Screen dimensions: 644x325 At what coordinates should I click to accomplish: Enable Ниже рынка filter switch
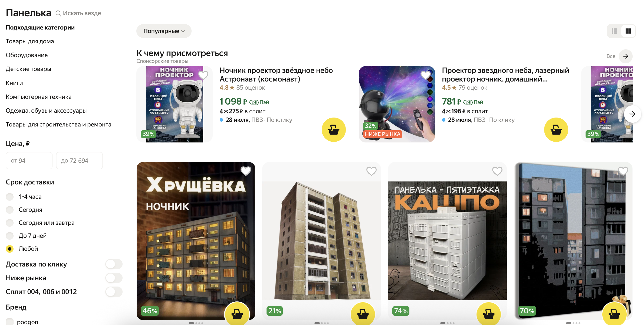point(114,278)
